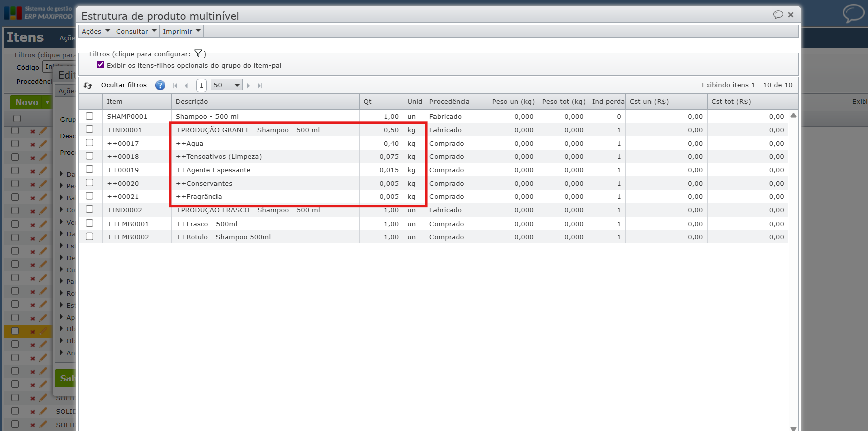Click the filter funnel icon to configure filters
Image resolution: width=868 pixels, height=431 pixels.
point(198,53)
